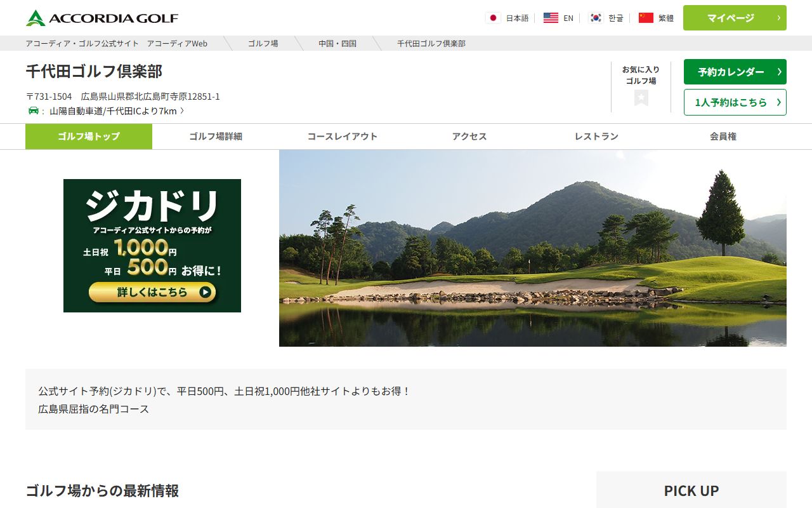The width and height of the screenshot is (812, 508).
Task: Open アコーディアWeb breadcrumb link
Action: [177, 43]
